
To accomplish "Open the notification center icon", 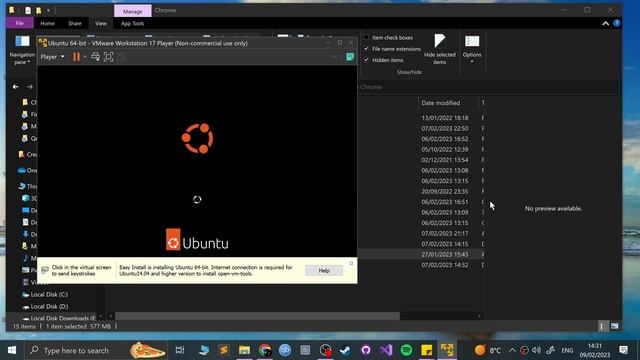I will coord(624,350).
